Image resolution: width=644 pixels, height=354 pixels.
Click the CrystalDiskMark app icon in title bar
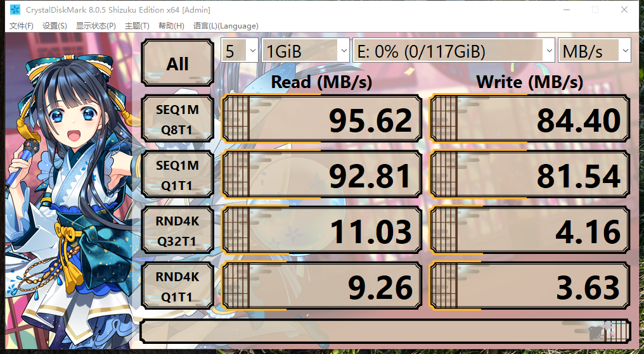pos(15,9)
